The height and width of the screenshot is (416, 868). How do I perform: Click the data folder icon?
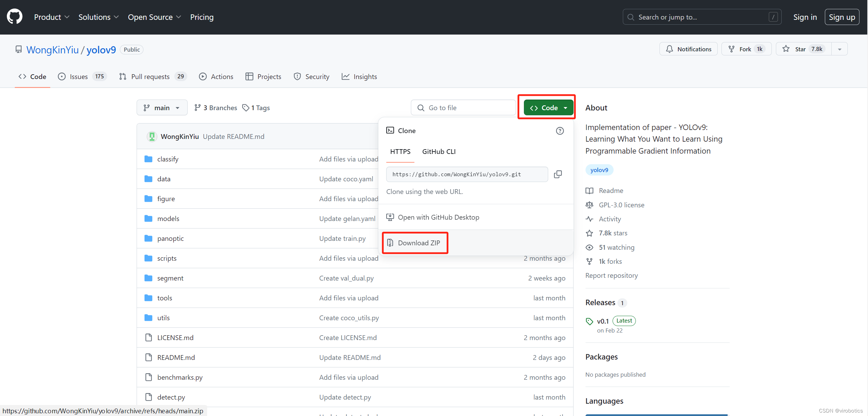(148, 179)
